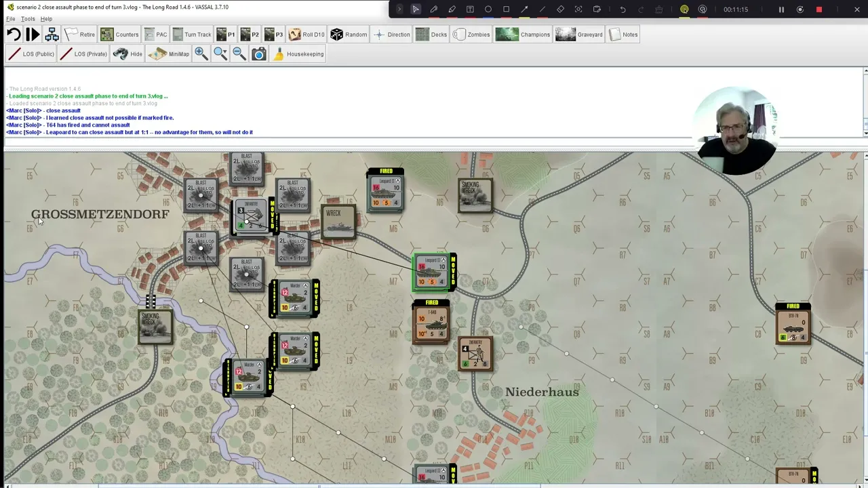868x488 pixels.
Task: Open the Counters palette
Action: [119, 35]
